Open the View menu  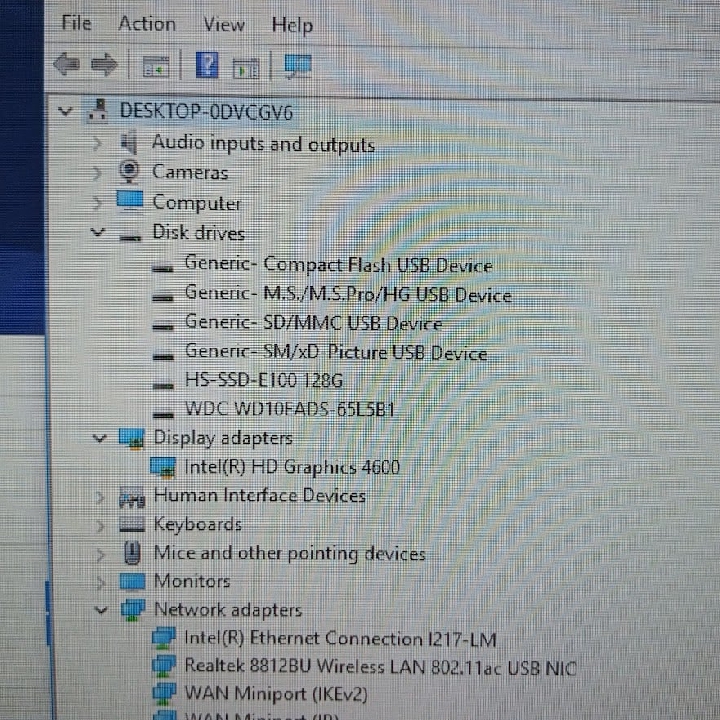click(224, 24)
